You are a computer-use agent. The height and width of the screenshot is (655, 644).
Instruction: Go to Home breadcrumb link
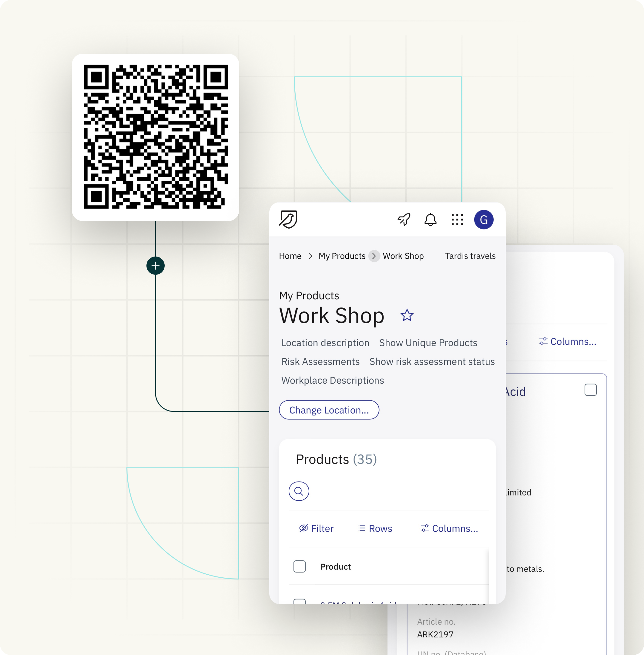[290, 256]
